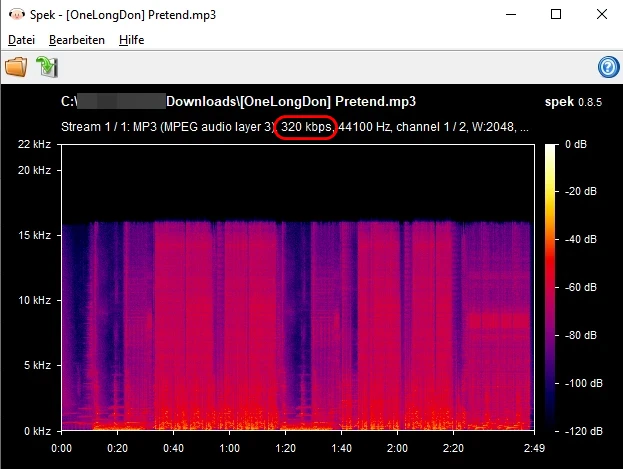Image resolution: width=623 pixels, height=469 pixels.
Task: Click the "2:49" end time label
Action: click(534, 448)
